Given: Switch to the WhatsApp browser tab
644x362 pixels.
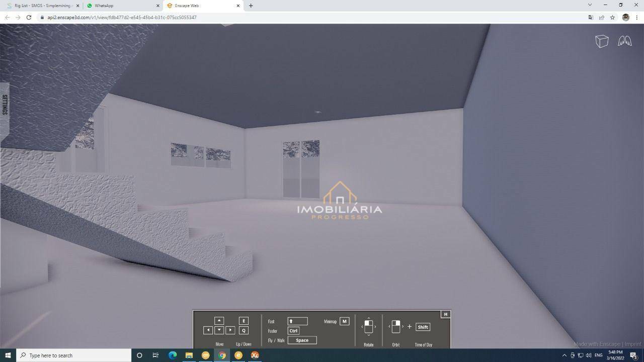Looking at the screenshot, I should tap(123, 6).
